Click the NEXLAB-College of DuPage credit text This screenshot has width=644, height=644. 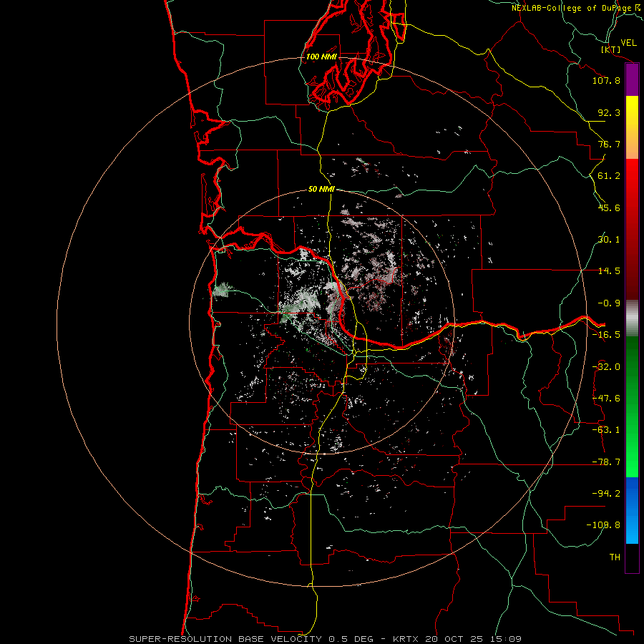[577, 8]
